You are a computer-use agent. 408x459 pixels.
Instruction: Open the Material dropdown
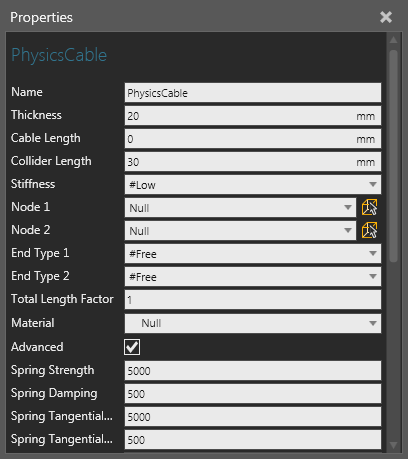[x=253, y=323]
